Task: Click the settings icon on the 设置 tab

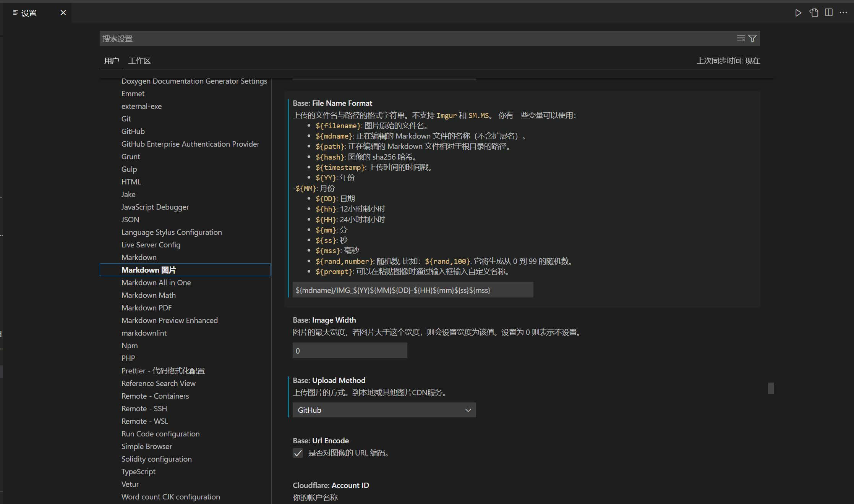Action: 15,13
